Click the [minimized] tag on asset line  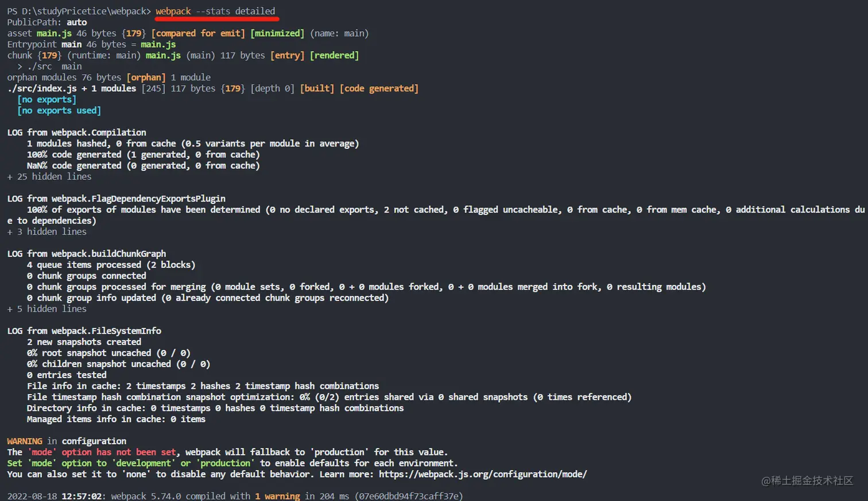pos(277,33)
